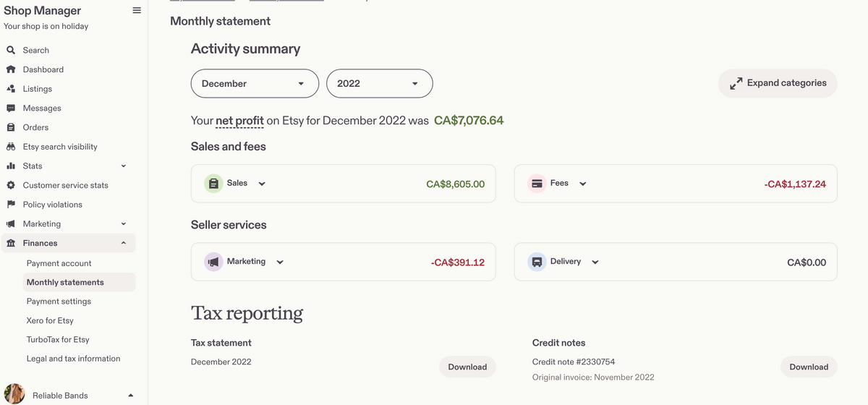Click the CA$0.00 delivery amount
This screenshot has height=405, width=868.
[x=807, y=263]
